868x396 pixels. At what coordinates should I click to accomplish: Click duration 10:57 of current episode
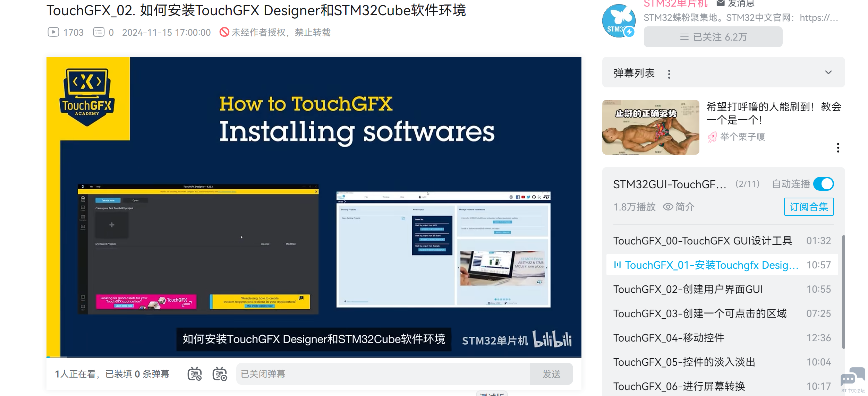(818, 265)
